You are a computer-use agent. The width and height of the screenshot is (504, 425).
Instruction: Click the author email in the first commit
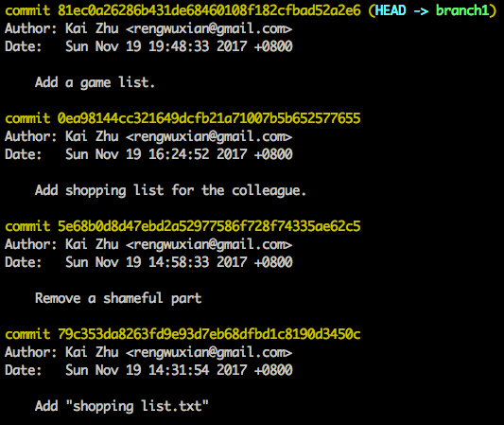pos(209,28)
